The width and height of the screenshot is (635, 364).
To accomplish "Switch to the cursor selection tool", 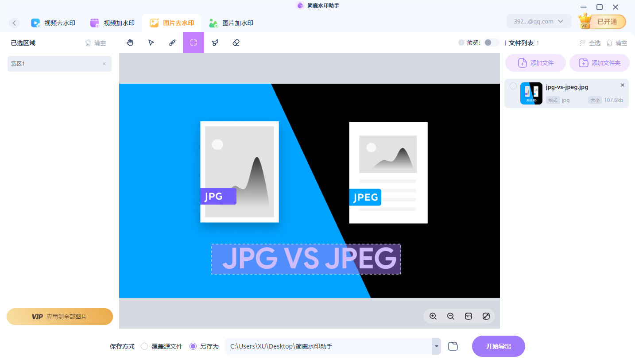I will [151, 43].
